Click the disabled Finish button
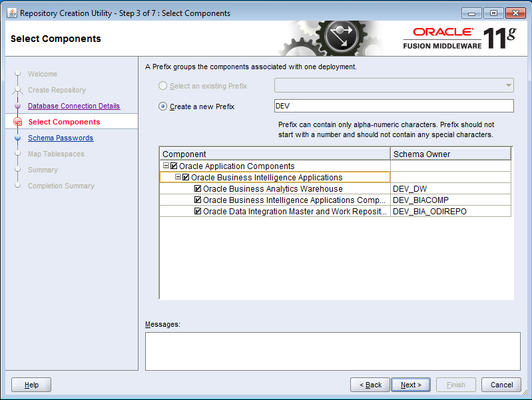The image size is (532, 400). [x=456, y=385]
